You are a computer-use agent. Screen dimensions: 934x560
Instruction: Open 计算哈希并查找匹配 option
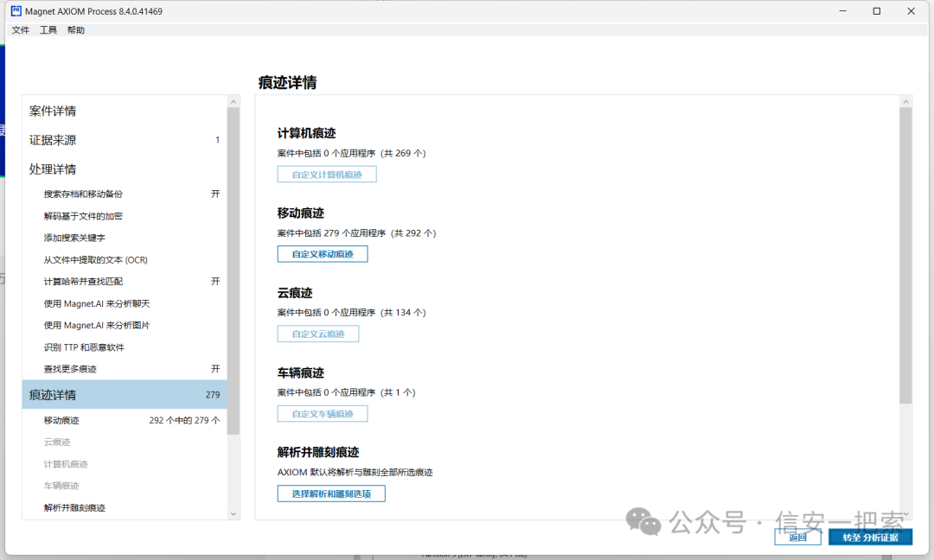[125, 282]
